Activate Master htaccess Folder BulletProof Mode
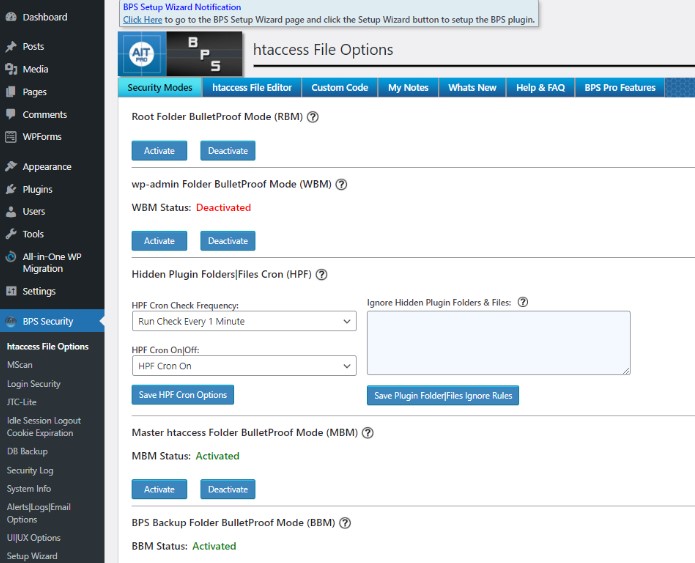This screenshot has height=563, width=695. pyautogui.click(x=159, y=489)
